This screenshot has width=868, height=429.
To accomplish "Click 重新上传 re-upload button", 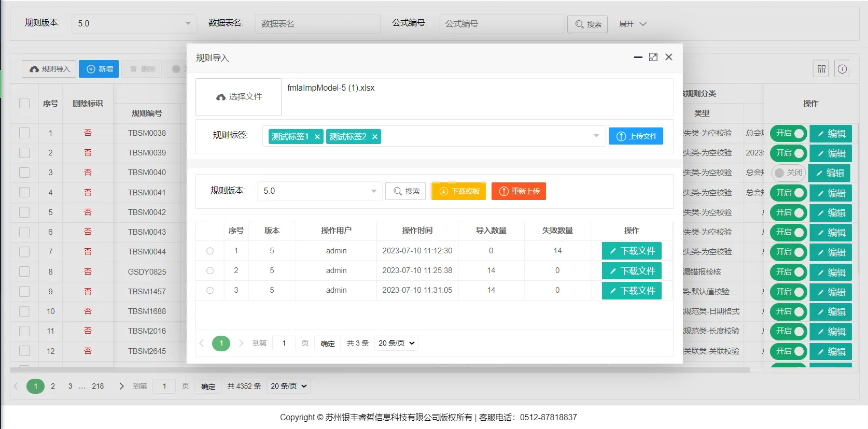I will click(x=519, y=191).
